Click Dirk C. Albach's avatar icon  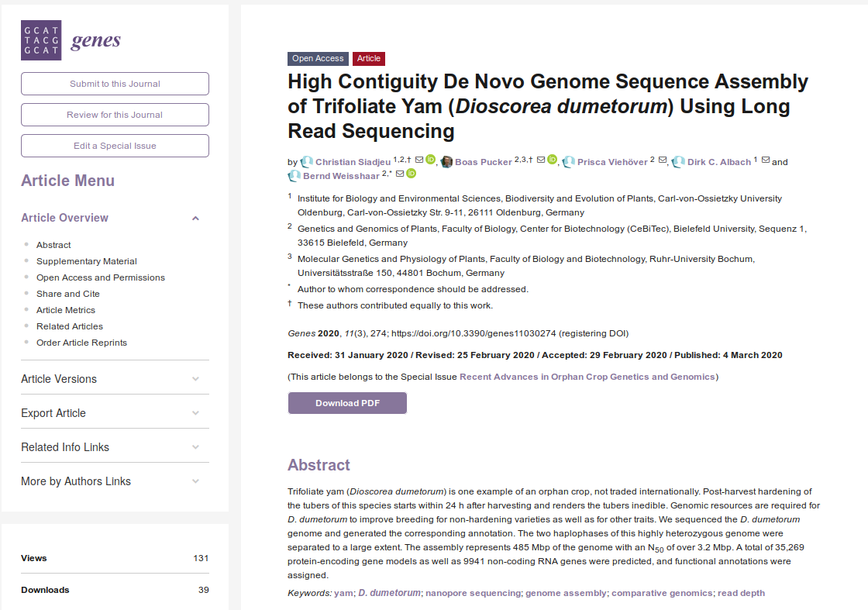pyautogui.click(x=679, y=162)
